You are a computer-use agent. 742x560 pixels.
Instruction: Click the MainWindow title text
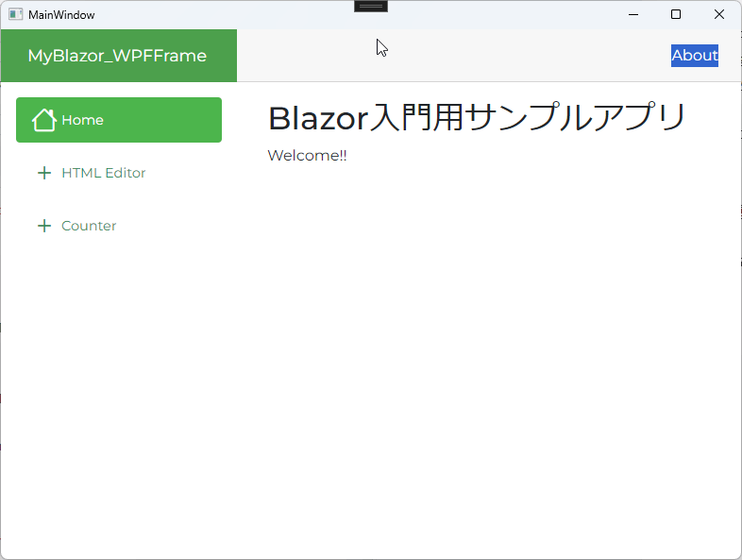point(61,15)
